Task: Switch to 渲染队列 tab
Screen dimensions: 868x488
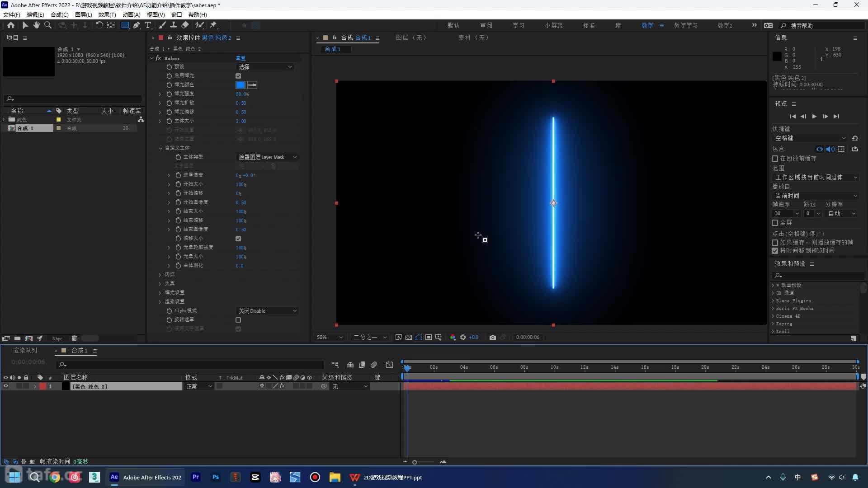Action: point(25,351)
